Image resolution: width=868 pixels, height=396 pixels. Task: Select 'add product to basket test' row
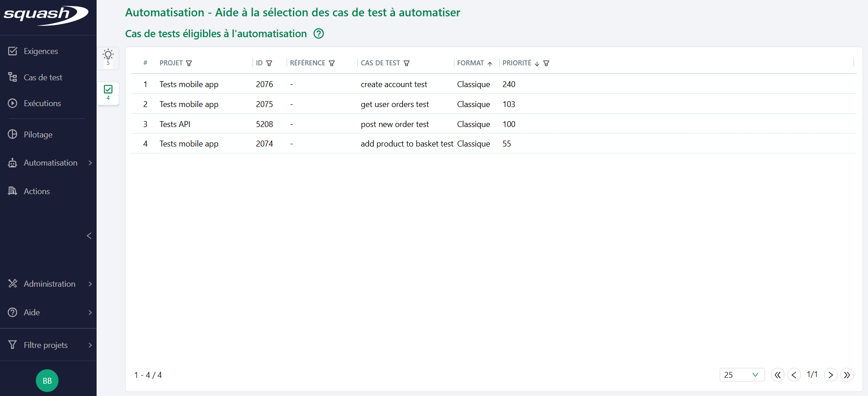493,144
